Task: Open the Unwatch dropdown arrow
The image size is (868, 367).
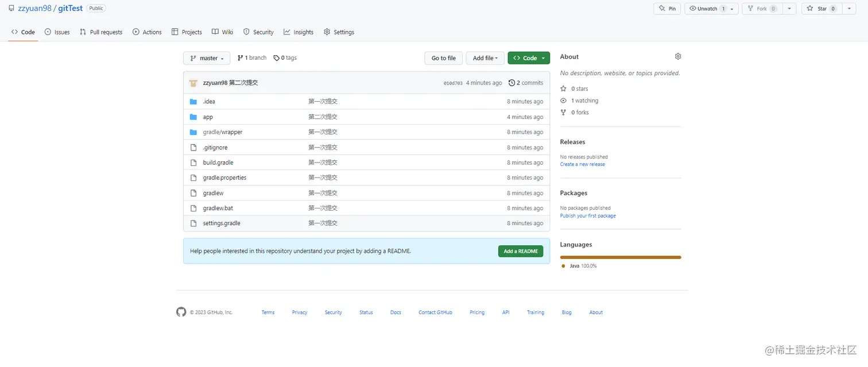Action: coord(732,9)
